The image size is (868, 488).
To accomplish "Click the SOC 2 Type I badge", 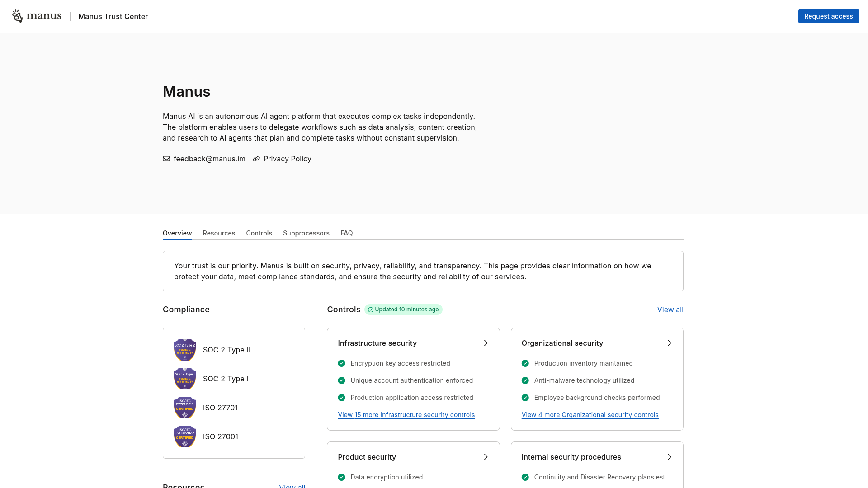I will (x=185, y=379).
